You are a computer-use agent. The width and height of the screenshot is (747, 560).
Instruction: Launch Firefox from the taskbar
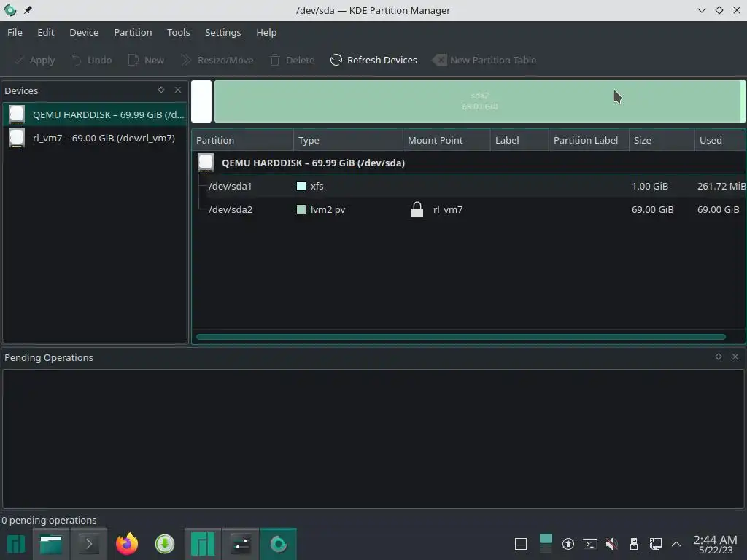(127, 544)
